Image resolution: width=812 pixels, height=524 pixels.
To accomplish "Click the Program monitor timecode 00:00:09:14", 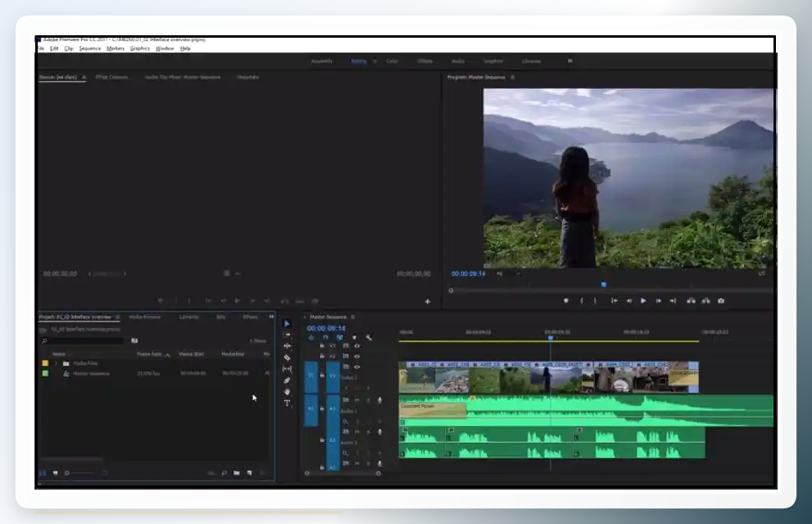I will (x=468, y=274).
